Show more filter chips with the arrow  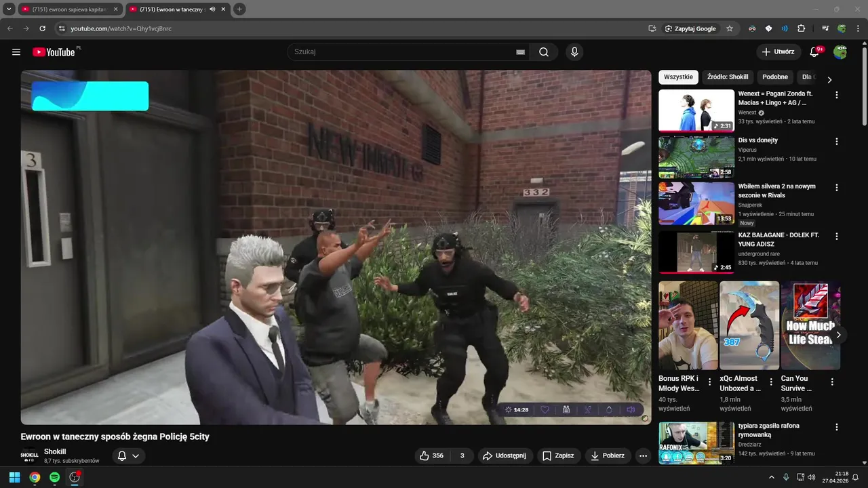(829, 80)
